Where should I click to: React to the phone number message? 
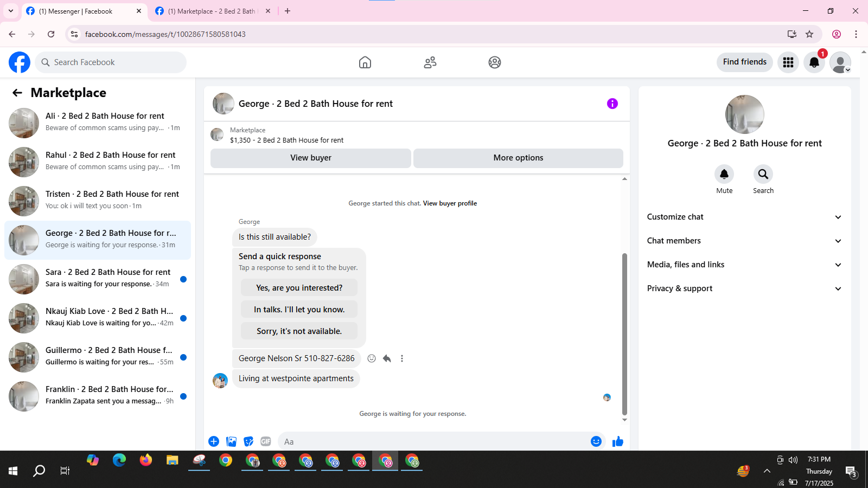(372, 358)
